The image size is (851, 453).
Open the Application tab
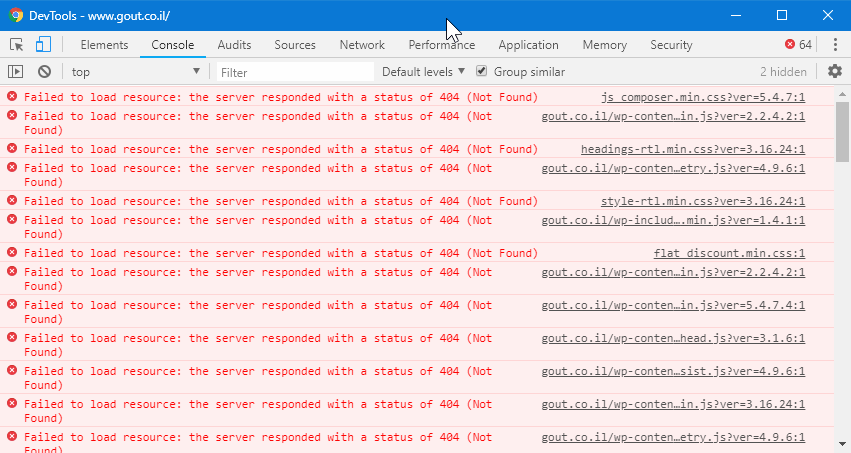[528, 45]
